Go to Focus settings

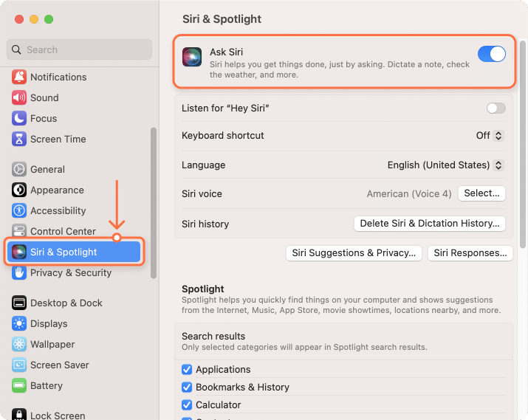pyautogui.click(x=73, y=118)
